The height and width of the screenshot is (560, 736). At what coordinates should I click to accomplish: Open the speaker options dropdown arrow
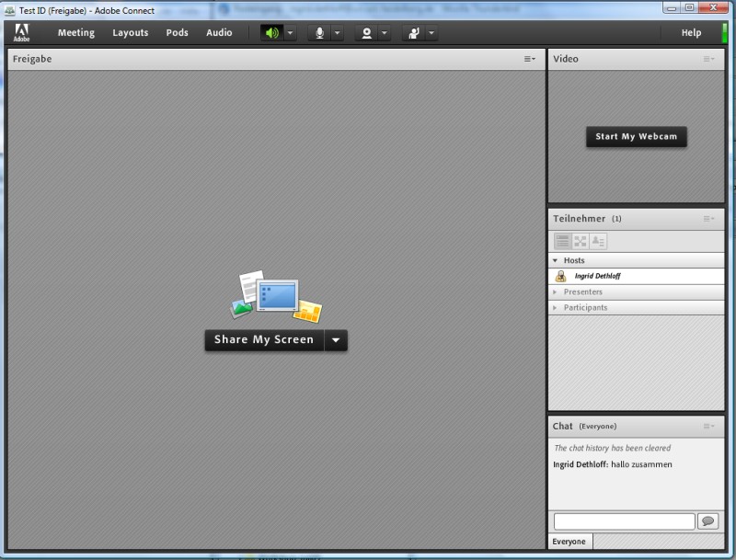pos(290,33)
